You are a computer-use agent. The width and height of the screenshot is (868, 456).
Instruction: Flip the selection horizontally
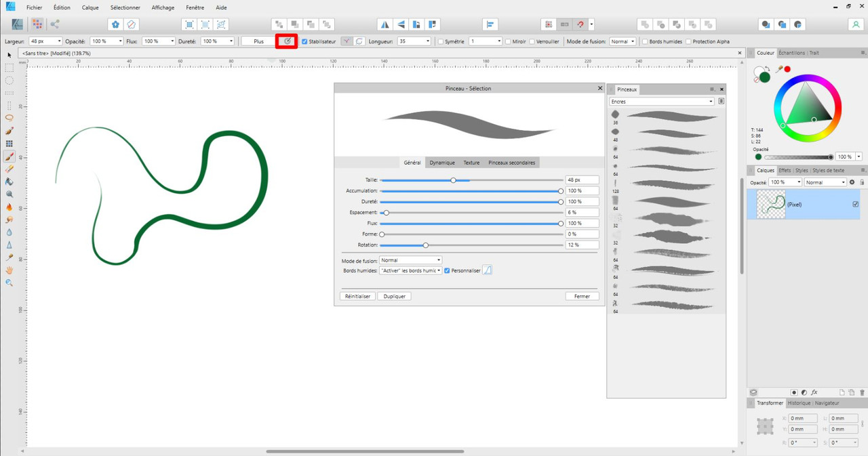pos(385,24)
